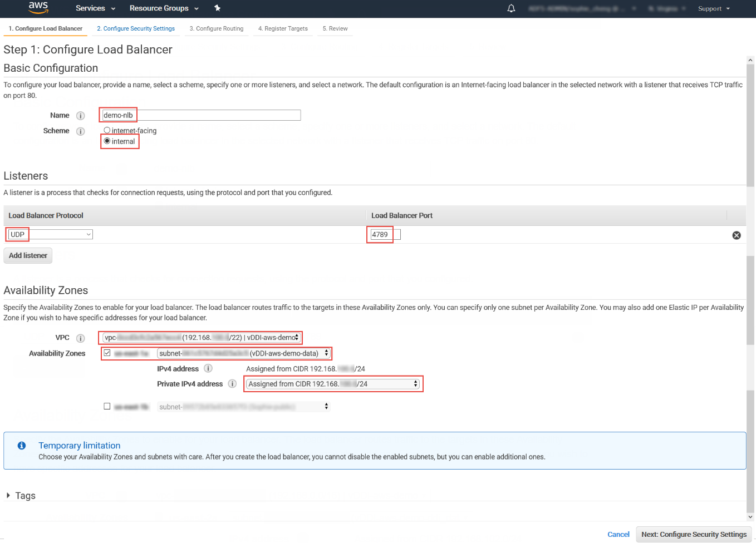Viewport: 756px width, 543px height.
Task: Enable the second Availability Zone checkbox
Action: [107, 406]
